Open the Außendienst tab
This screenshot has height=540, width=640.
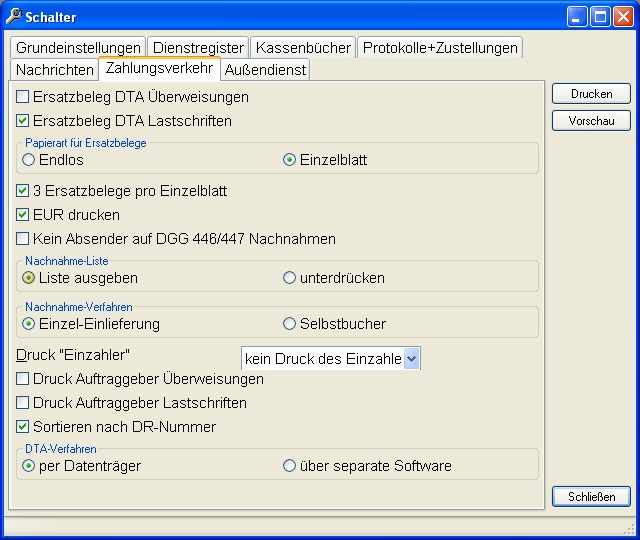[x=265, y=70]
